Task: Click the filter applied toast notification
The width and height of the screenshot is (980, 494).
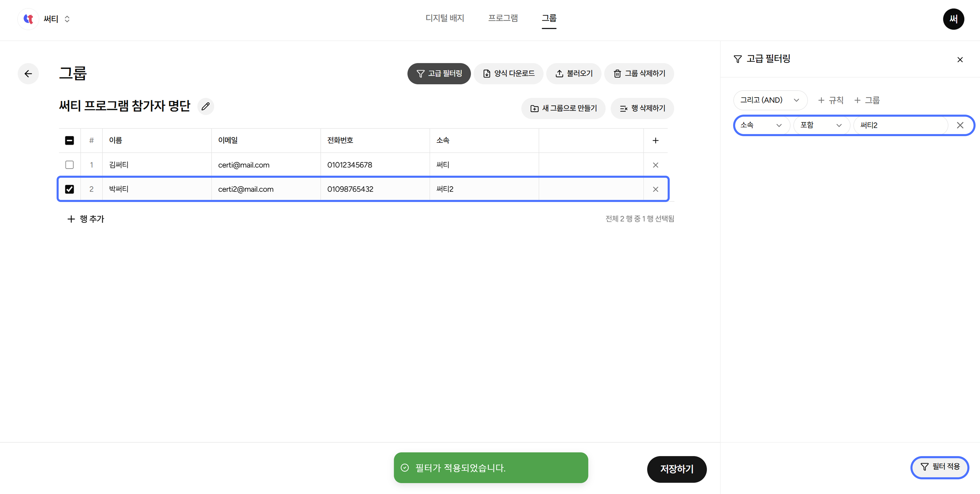Action: (491, 468)
